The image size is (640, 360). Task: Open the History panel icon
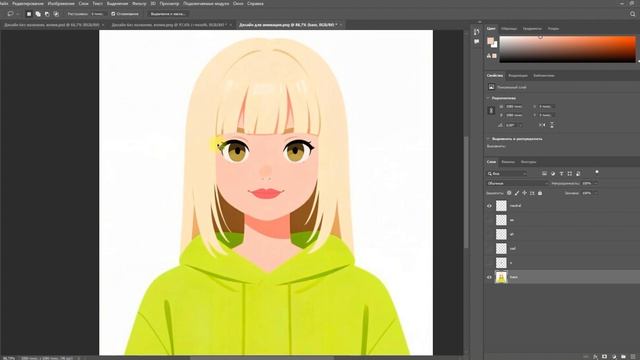[x=476, y=32]
